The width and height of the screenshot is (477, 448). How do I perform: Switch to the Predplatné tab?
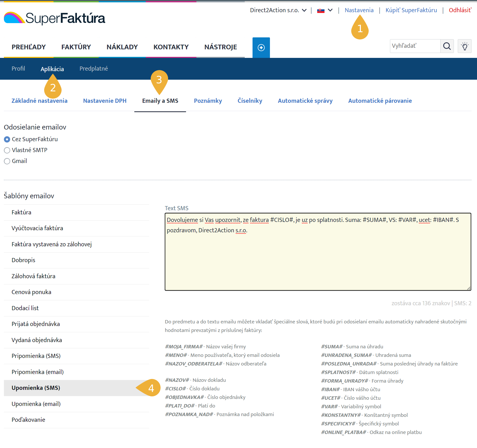[x=94, y=69]
